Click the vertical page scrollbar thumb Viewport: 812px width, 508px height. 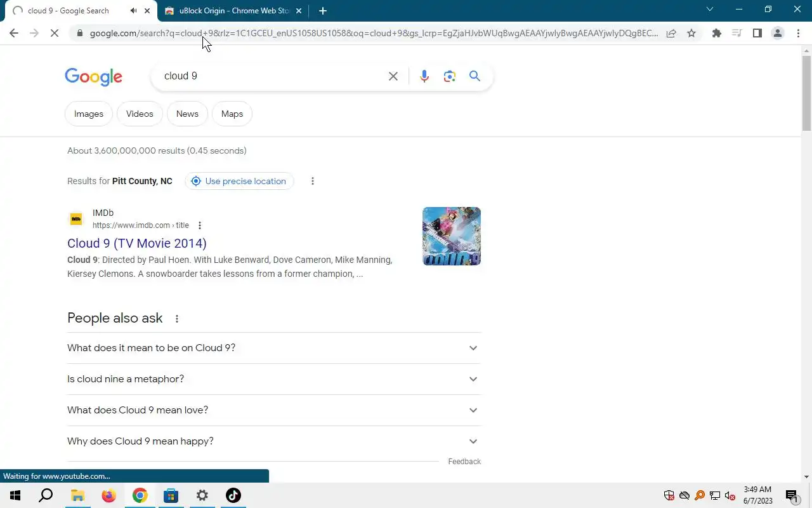[806, 93]
